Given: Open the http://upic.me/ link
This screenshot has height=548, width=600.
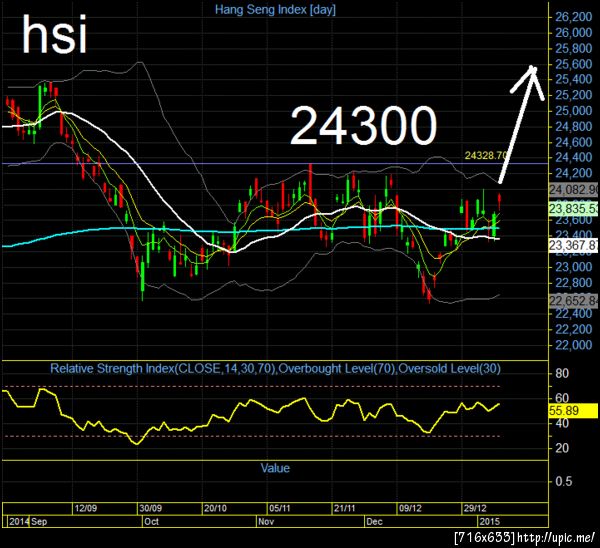Looking at the screenshot, I should (x=556, y=538).
